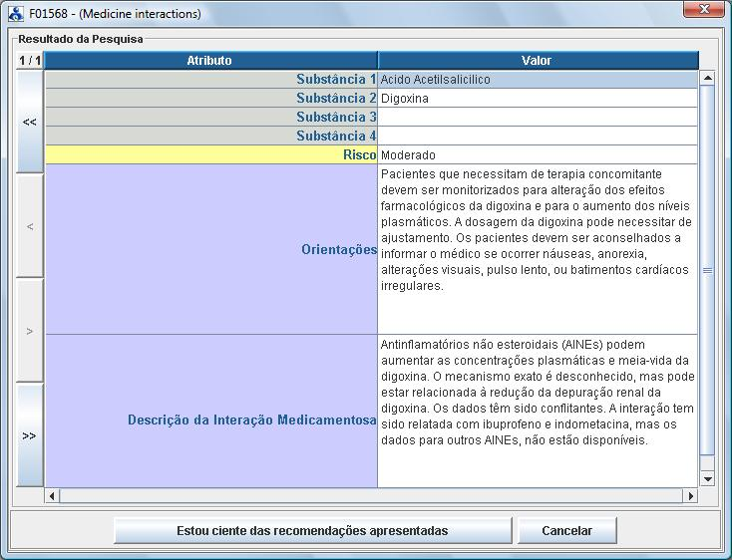Click the window title 'F01568 - (Medicine interactions)'
Image resolution: width=732 pixels, height=560 pixels.
pos(115,14)
